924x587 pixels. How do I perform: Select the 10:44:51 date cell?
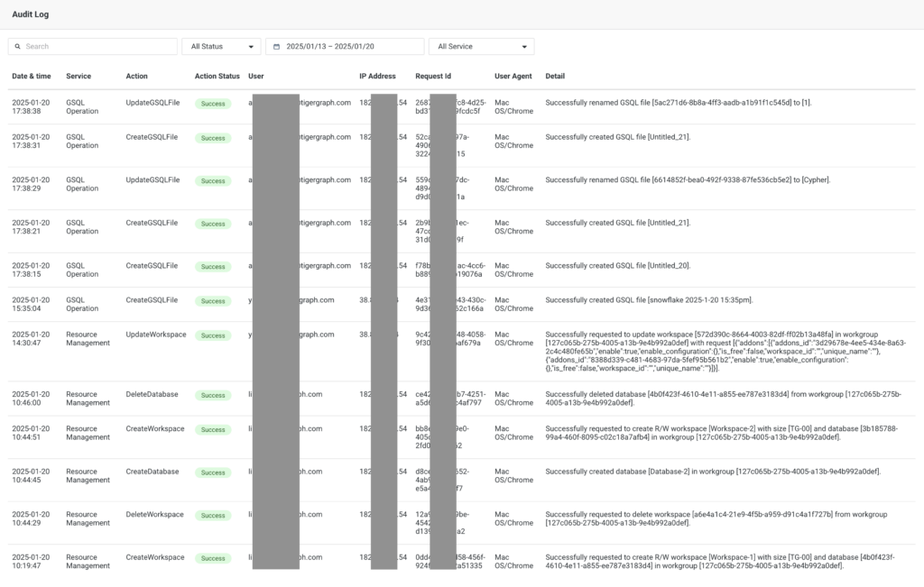pyautogui.click(x=31, y=433)
